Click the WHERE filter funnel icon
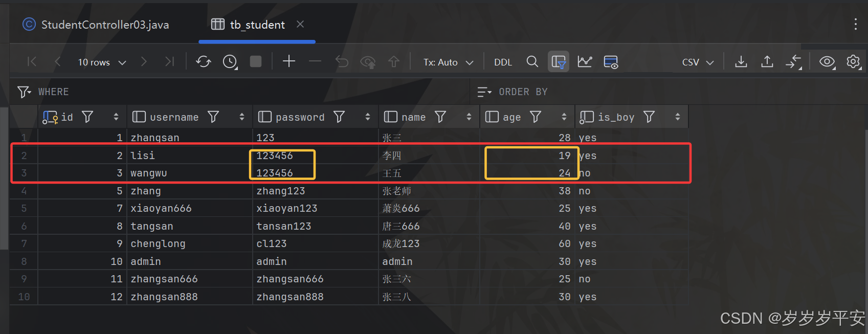 24,92
